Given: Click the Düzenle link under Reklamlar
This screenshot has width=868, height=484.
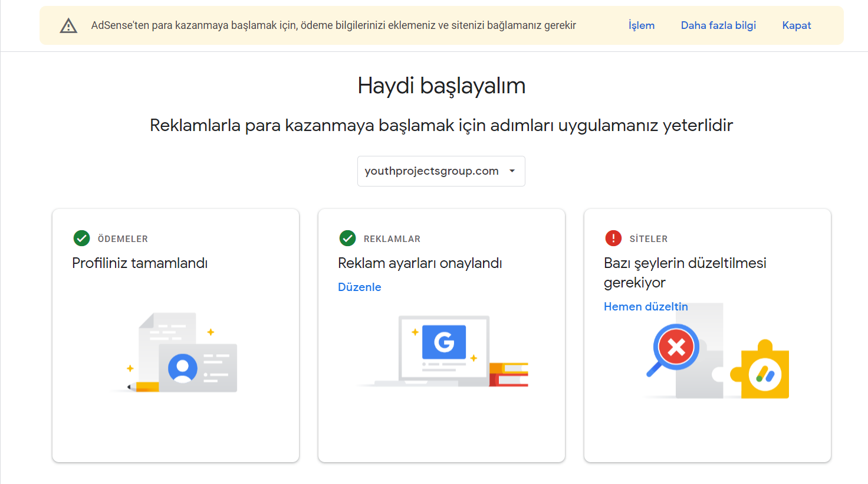Looking at the screenshot, I should pyautogui.click(x=360, y=287).
